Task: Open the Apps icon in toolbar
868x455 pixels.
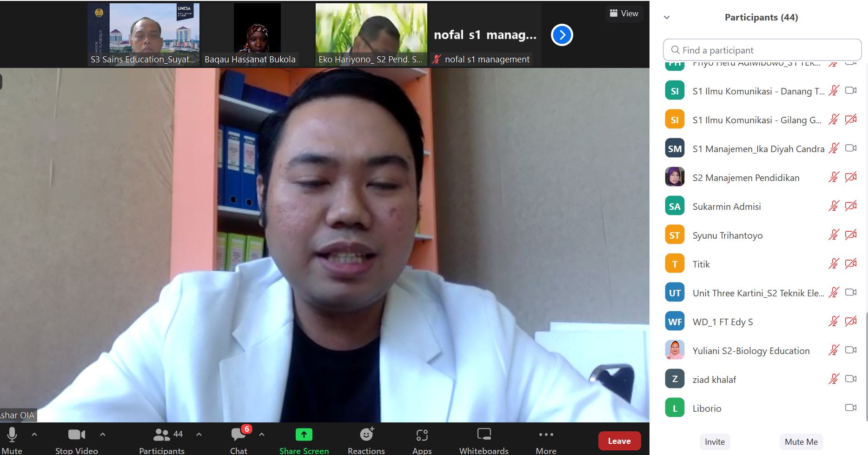Action: point(422,435)
